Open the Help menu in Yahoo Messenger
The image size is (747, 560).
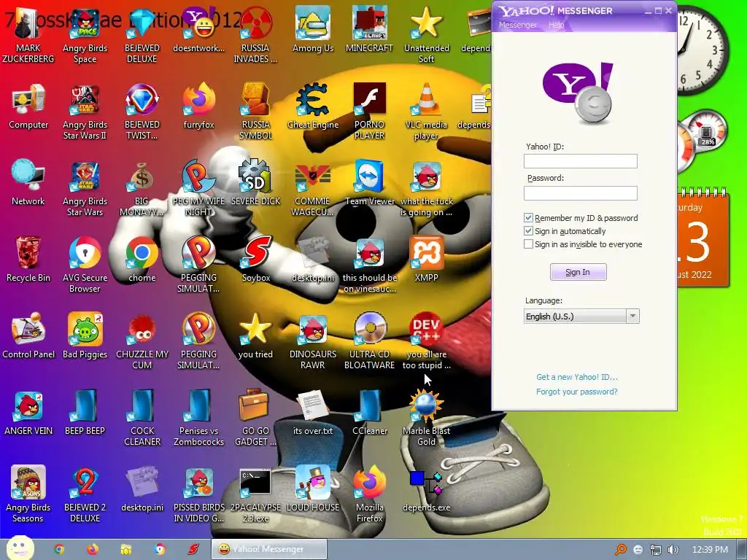(x=556, y=25)
